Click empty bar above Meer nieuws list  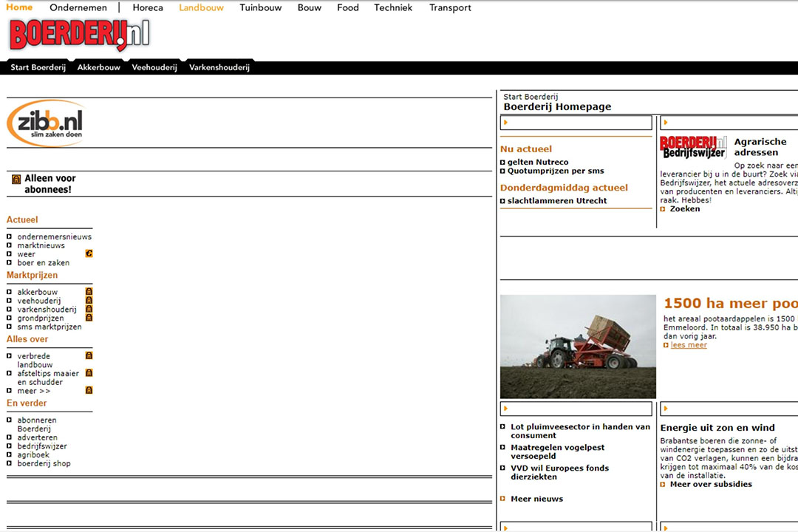point(576,409)
